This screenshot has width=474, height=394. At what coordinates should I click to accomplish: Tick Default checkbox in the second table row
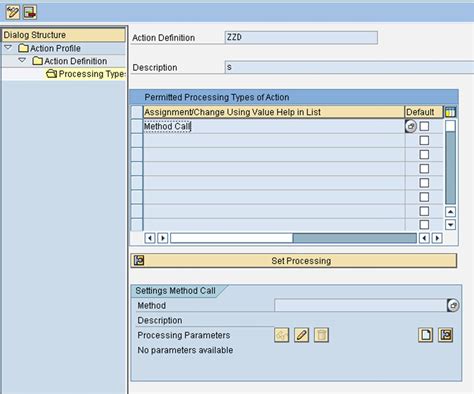pyautogui.click(x=424, y=140)
